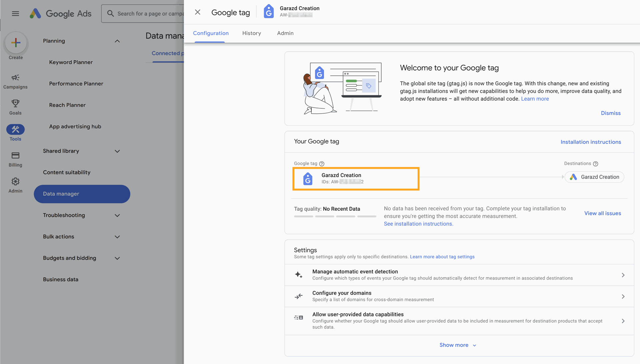Viewport: 640px width, 364px height.
Task: Collapse the Planning section
Action: (117, 41)
